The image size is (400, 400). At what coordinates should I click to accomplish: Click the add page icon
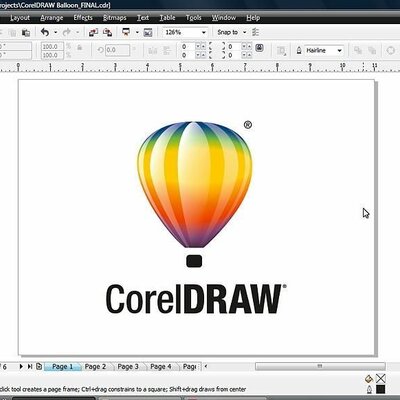39,367
